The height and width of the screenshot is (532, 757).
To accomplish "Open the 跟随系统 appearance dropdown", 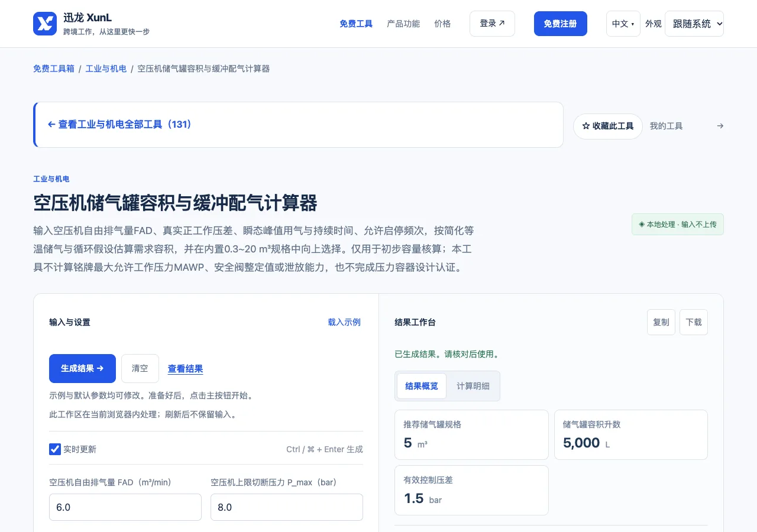I will coord(694,24).
